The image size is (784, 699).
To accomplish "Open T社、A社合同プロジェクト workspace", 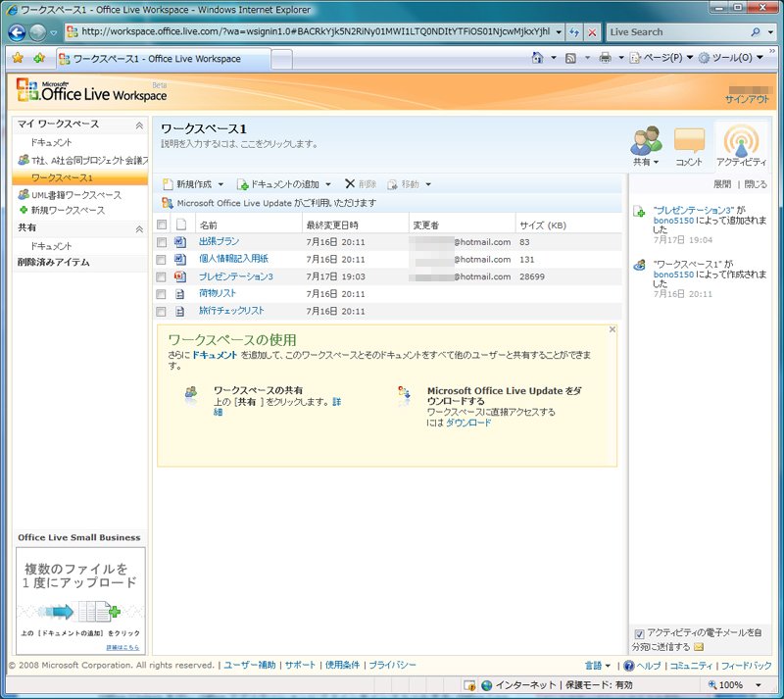I will coord(89,160).
